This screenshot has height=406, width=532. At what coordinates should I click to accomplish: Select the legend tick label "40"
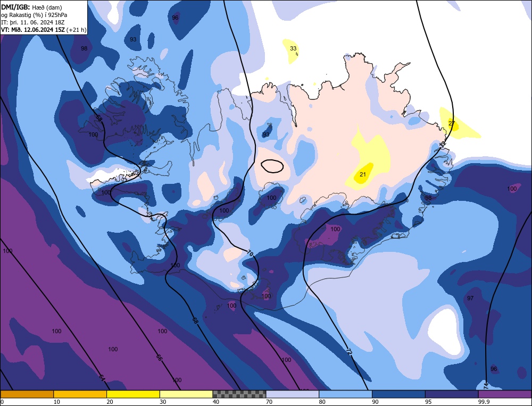[216, 402]
